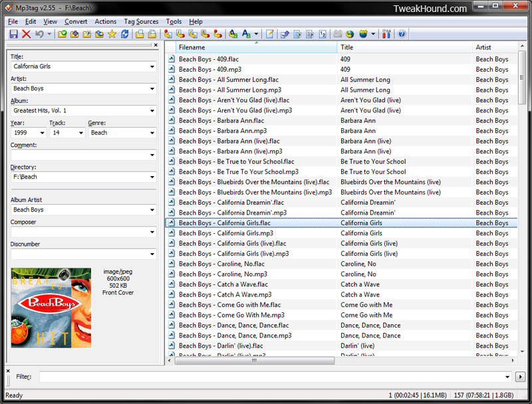Viewport: 532px width, 404px height.
Task: Close the tag panel with its X
Action: [156, 45]
